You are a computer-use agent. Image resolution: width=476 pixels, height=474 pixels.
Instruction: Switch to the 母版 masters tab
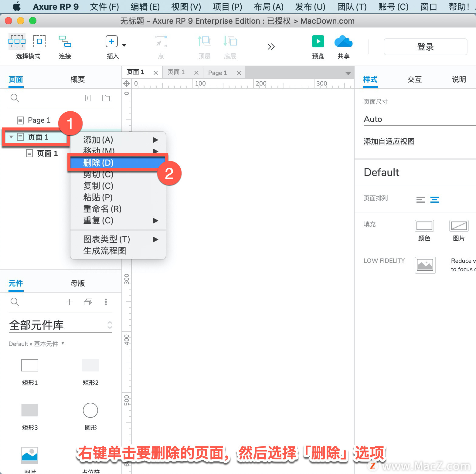pyautogui.click(x=78, y=283)
